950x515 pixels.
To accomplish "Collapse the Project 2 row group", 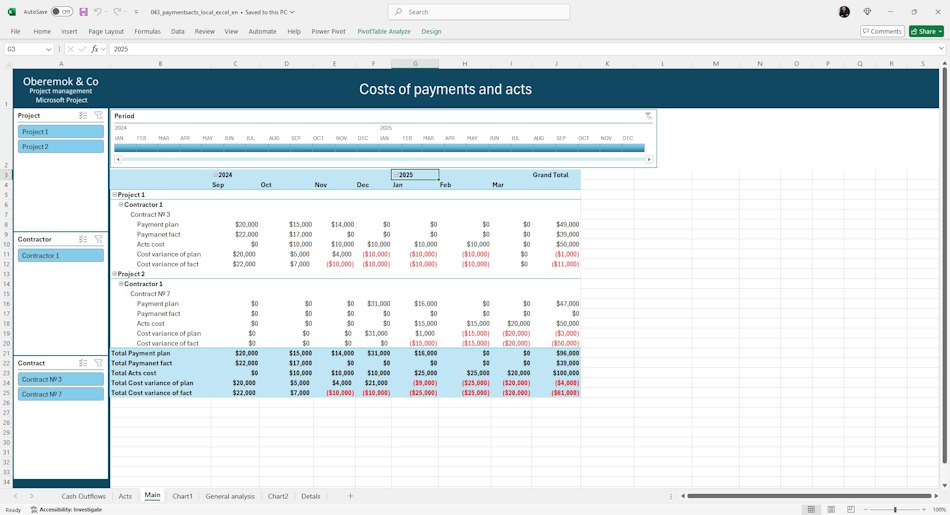I will pos(114,274).
